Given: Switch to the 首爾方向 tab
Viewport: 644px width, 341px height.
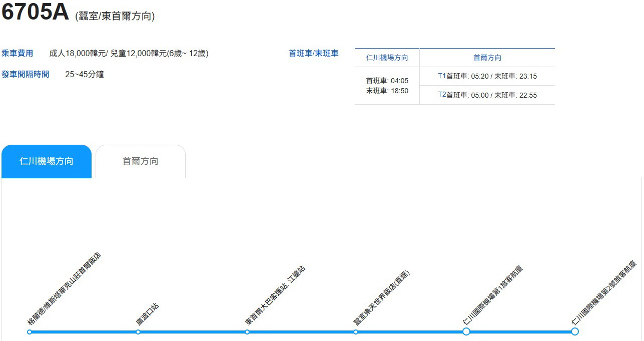Looking at the screenshot, I should pos(141,161).
